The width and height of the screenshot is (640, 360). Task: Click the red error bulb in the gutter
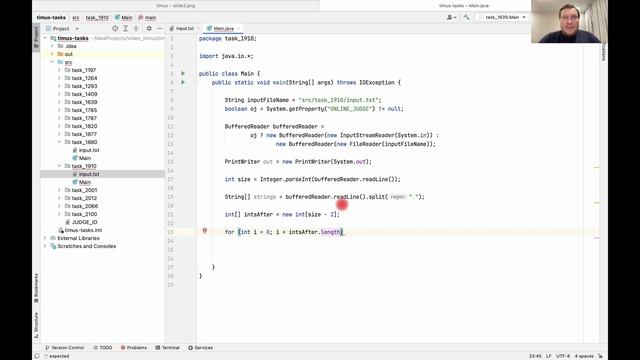(205, 231)
